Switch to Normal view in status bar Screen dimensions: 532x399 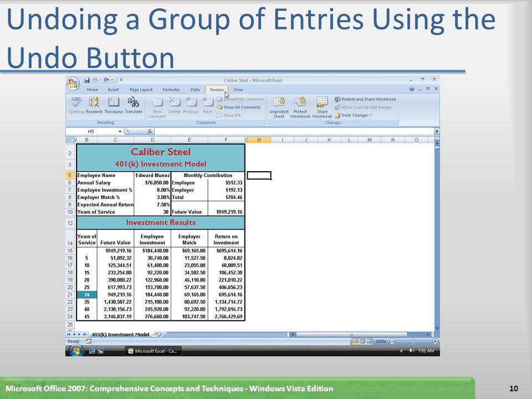[x=356, y=341]
